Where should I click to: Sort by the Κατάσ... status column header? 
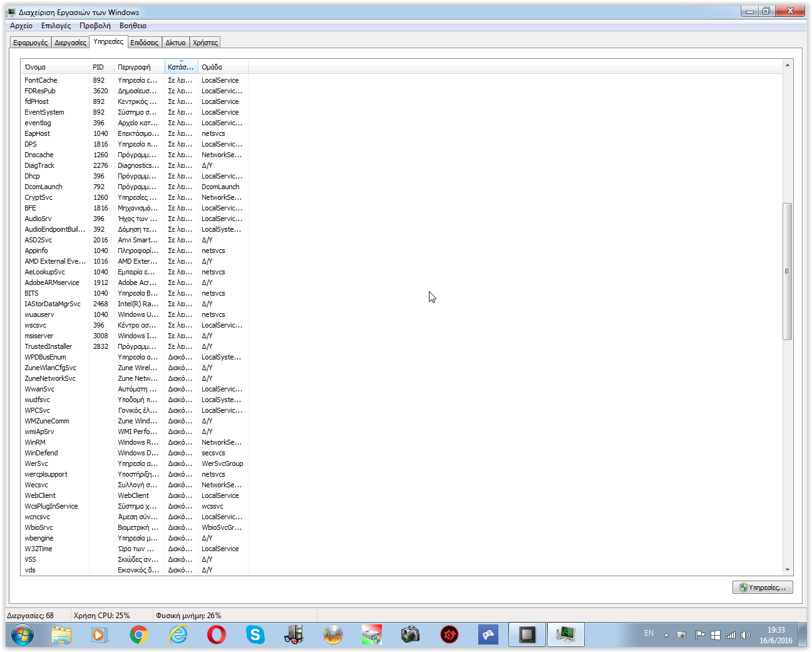click(x=182, y=67)
